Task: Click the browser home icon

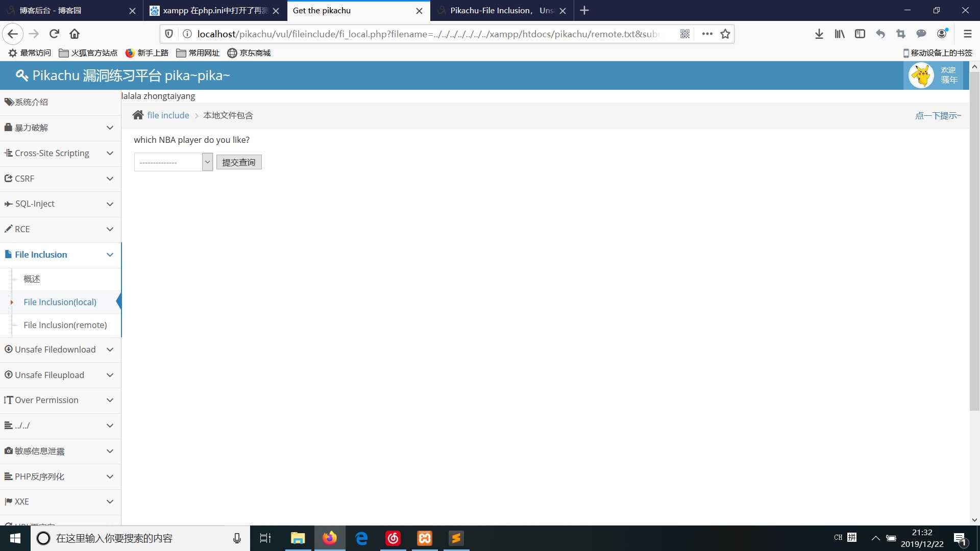Action: click(x=75, y=34)
